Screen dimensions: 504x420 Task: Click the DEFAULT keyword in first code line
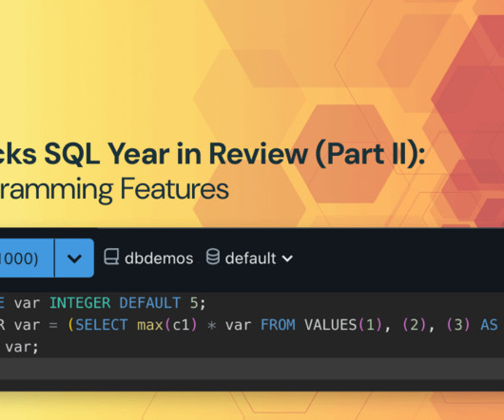[150, 303]
